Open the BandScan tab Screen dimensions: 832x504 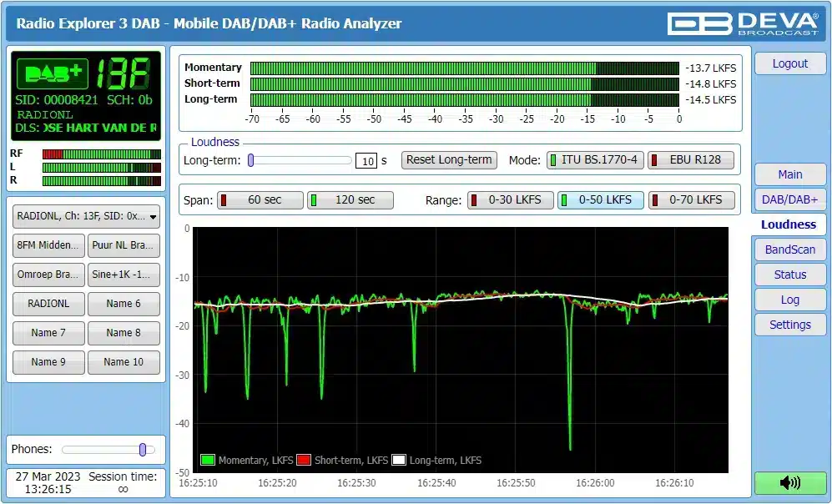(x=789, y=249)
